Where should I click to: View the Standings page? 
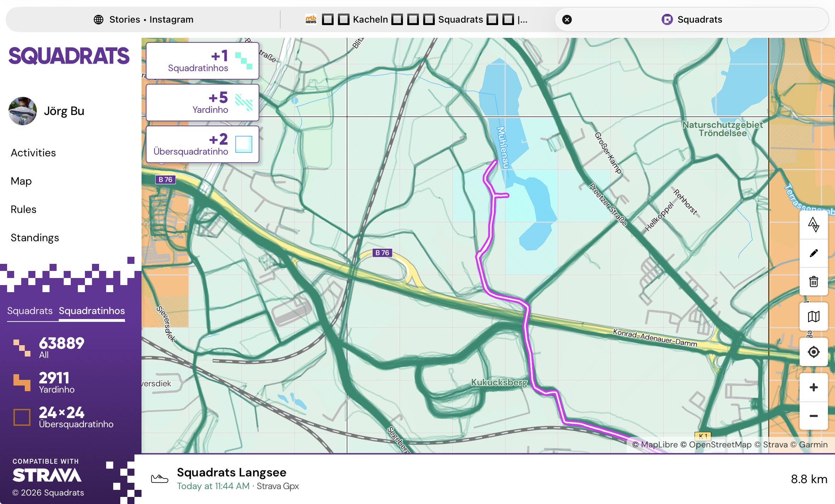click(35, 238)
